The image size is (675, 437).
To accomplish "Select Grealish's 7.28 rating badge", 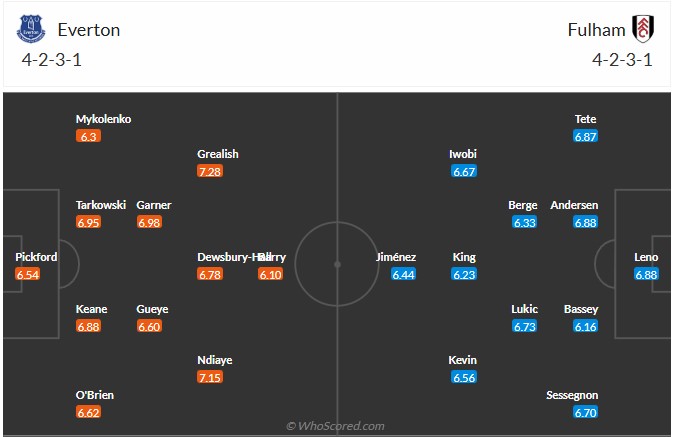I will click(x=210, y=172).
